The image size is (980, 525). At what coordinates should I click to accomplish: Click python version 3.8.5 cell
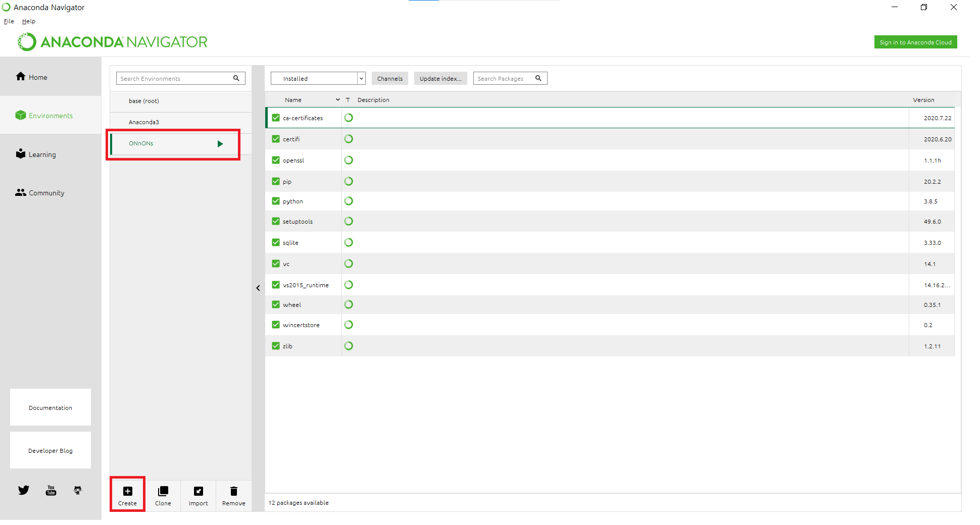click(x=930, y=201)
